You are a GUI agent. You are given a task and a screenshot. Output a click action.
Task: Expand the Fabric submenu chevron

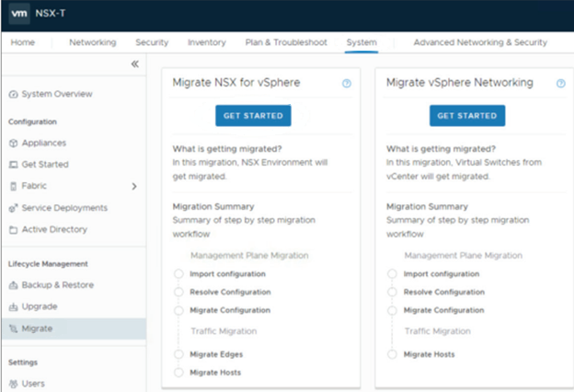tap(134, 186)
